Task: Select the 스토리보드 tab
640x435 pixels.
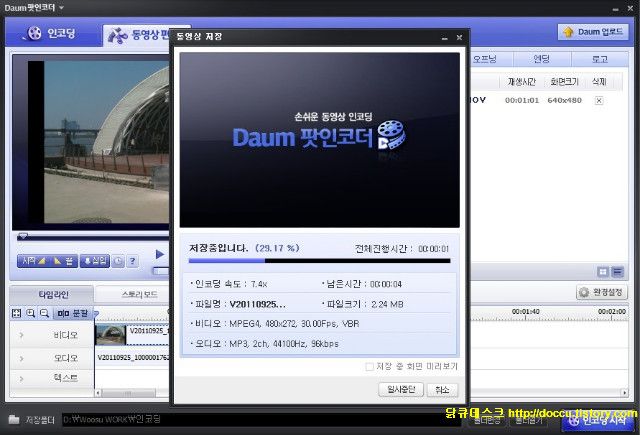Action: click(x=140, y=294)
